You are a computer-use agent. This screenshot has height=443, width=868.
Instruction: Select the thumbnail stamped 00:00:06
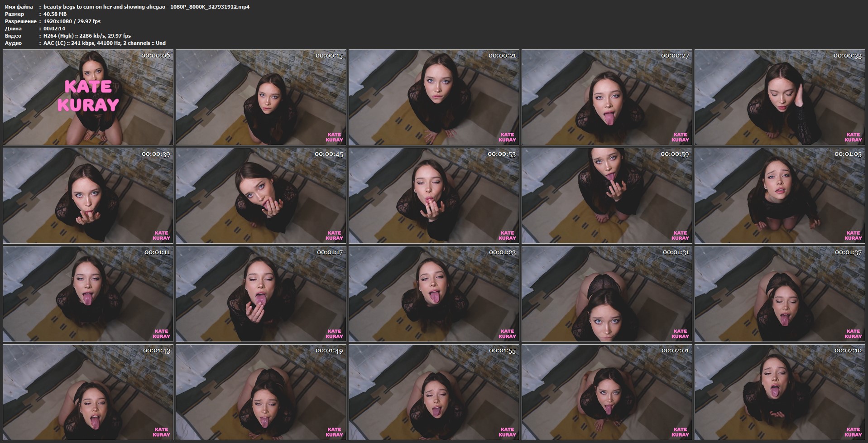(88, 97)
